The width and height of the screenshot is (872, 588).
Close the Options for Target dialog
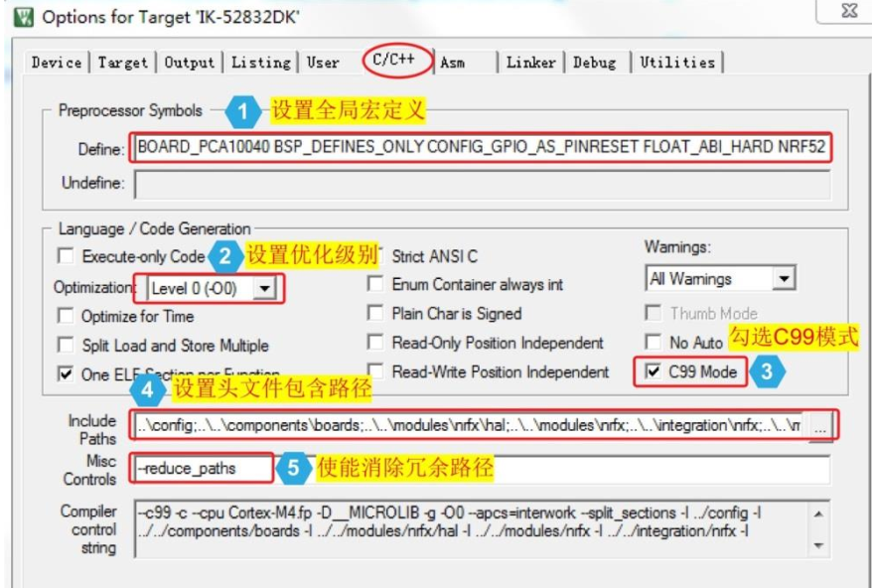point(848,11)
